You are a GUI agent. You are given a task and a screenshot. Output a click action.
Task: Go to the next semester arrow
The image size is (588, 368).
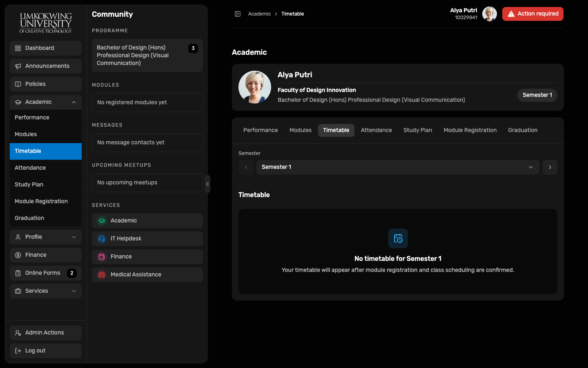[550, 167]
